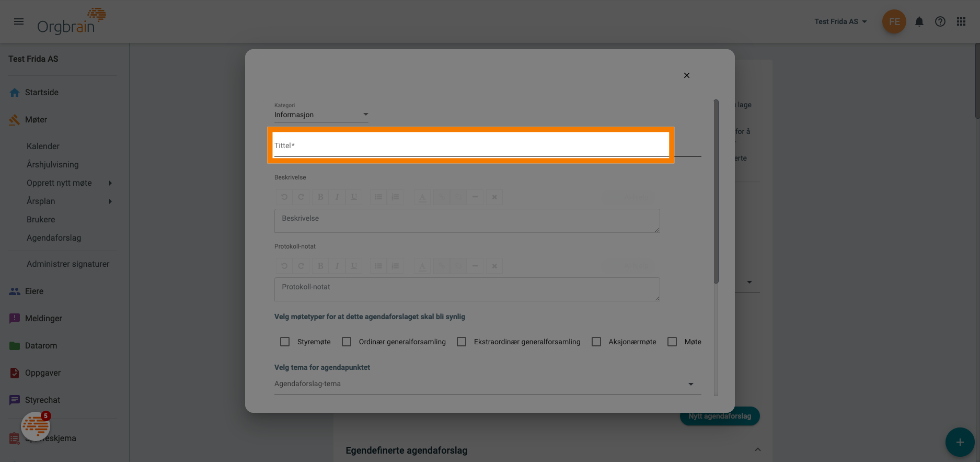The height and width of the screenshot is (462, 980).
Task: Close the agenda proposal dialog
Action: pyautogui.click(x=687, y=75)
